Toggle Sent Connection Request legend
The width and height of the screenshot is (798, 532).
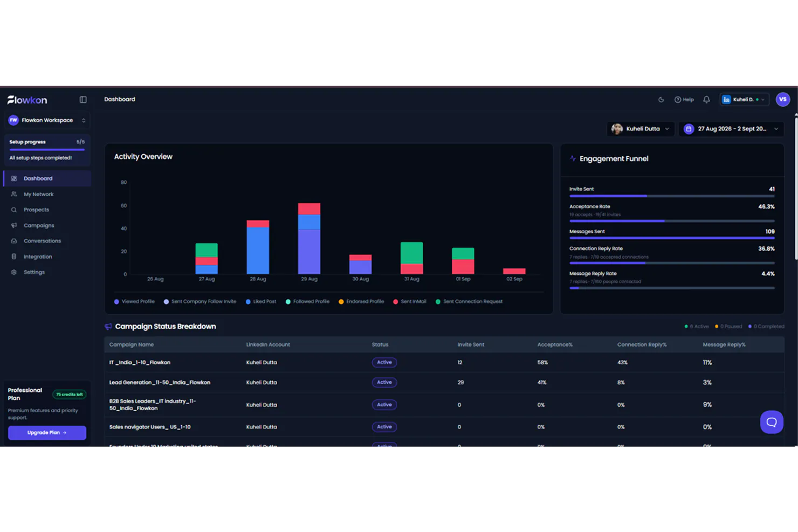(x=469, y=302)
